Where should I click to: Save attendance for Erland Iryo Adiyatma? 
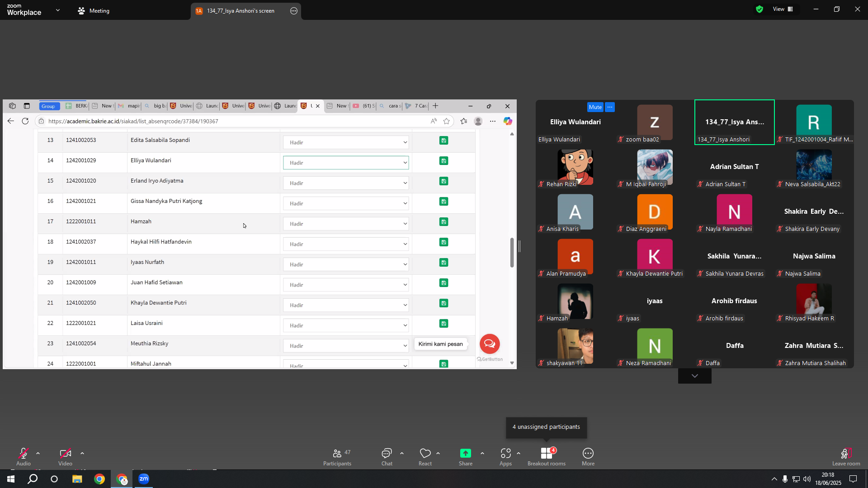444,181
